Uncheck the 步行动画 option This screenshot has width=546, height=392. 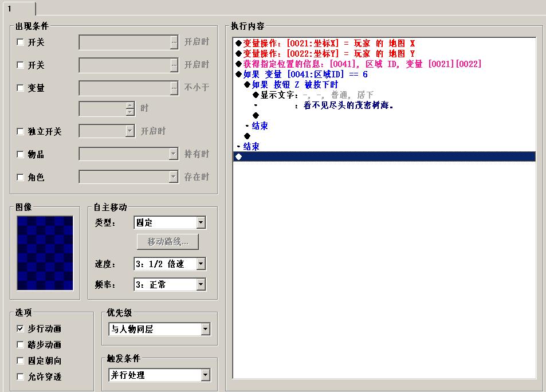click(20, 328)
